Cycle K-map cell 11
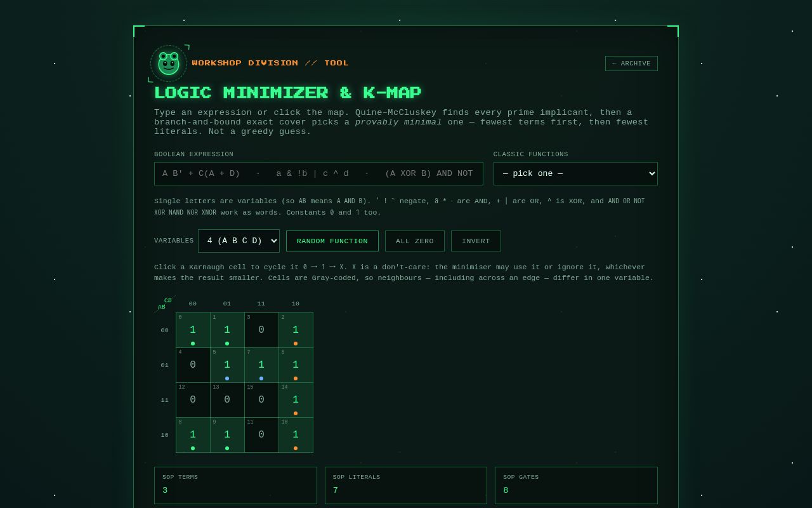This screenshot has width=812, height=508. [x=261, y=435]
